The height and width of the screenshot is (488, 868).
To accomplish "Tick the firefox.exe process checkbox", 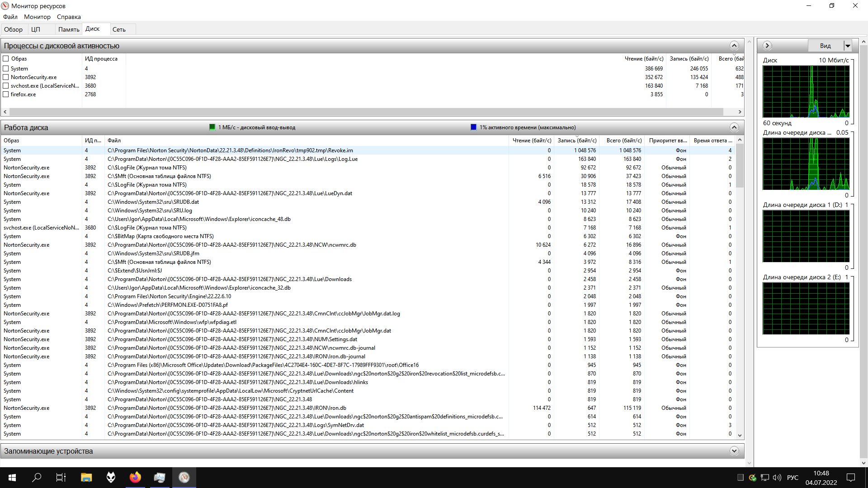I will pyautogui.click(x=6, y=94).
